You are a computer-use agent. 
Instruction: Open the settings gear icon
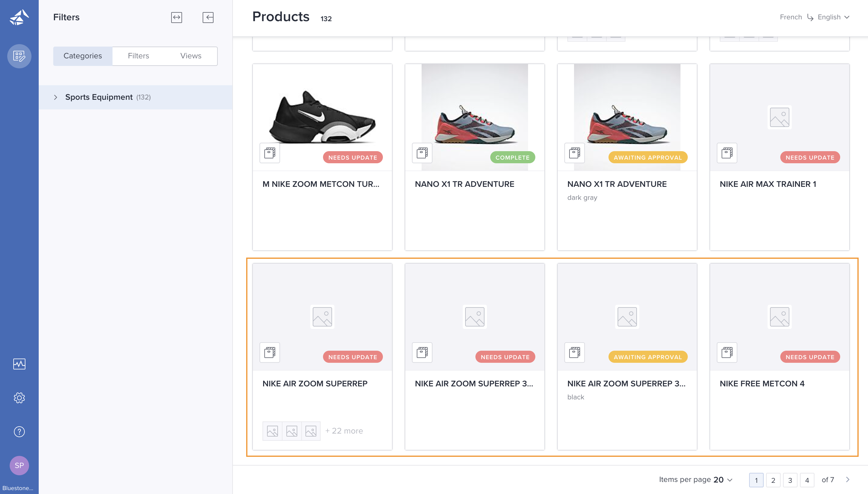pos(19,398)
